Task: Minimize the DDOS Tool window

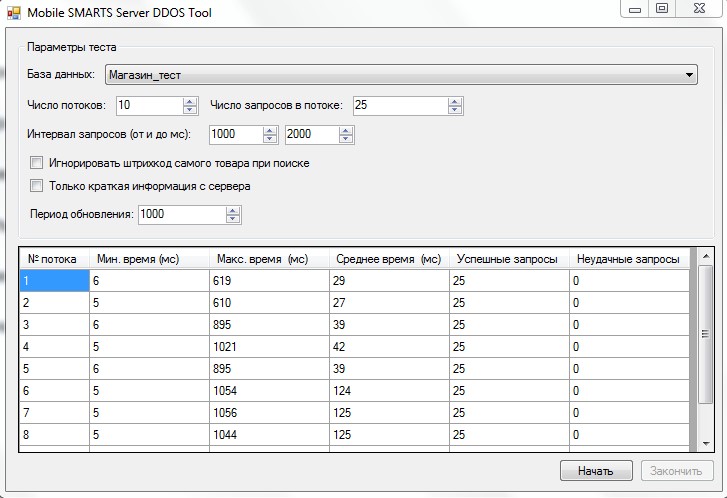Action: [x=635, y=9]
